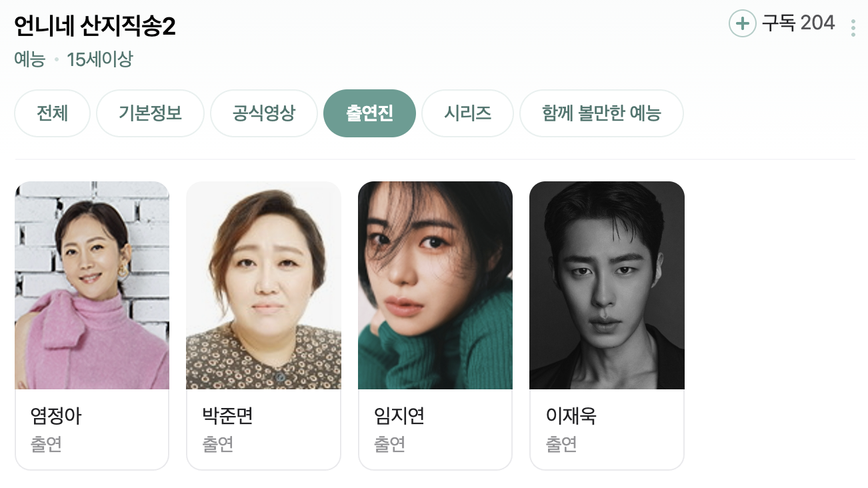Open the 이재욱 name link

click(571, 416)
